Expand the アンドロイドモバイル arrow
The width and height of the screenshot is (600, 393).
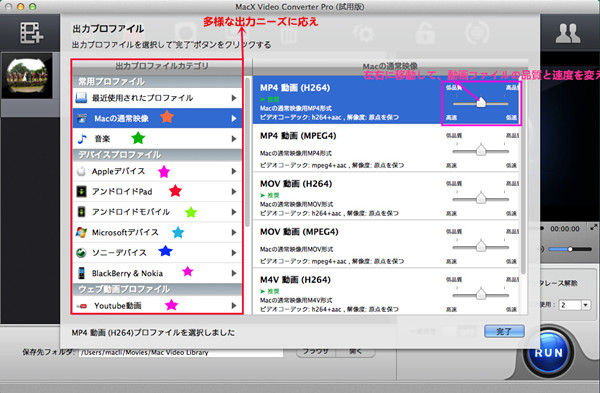click(x=234, y=212)
